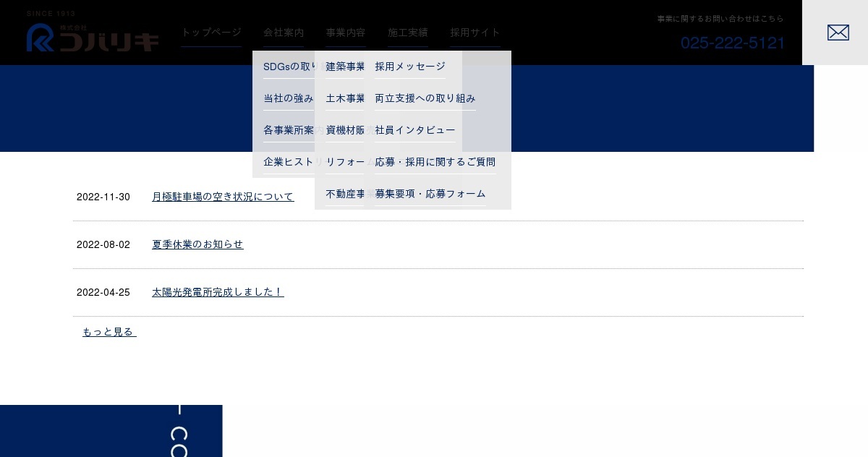Screen dimensions: 868x457
Task: Open the リフォーム submenu item
Action: [x=345, y=162]
